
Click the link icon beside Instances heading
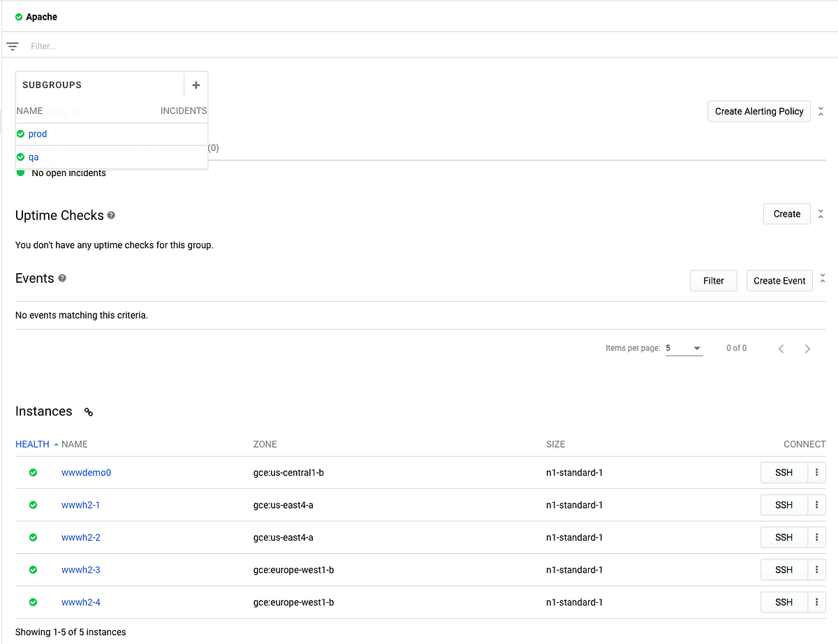pos(88,411)
